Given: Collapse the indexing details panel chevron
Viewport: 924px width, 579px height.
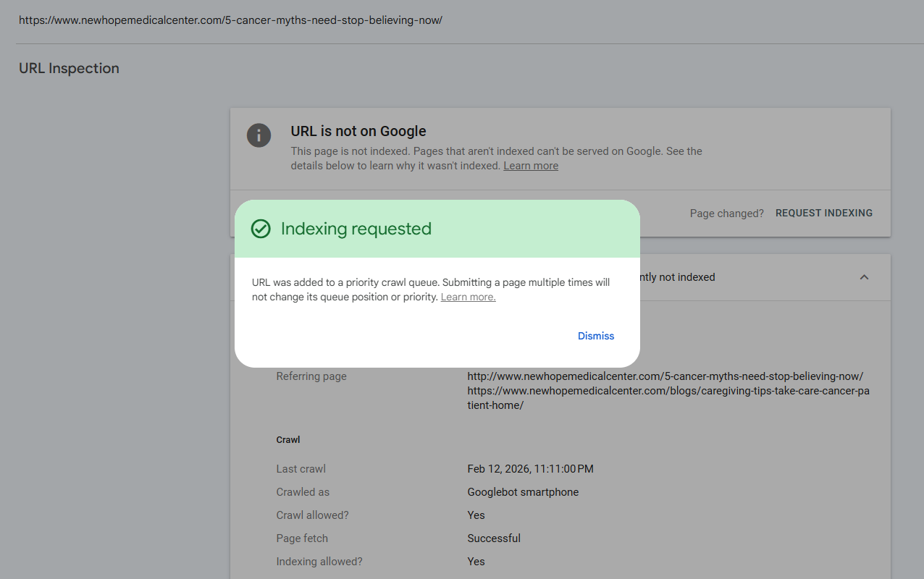Looking at the screenshot, I should coord(864,277).
